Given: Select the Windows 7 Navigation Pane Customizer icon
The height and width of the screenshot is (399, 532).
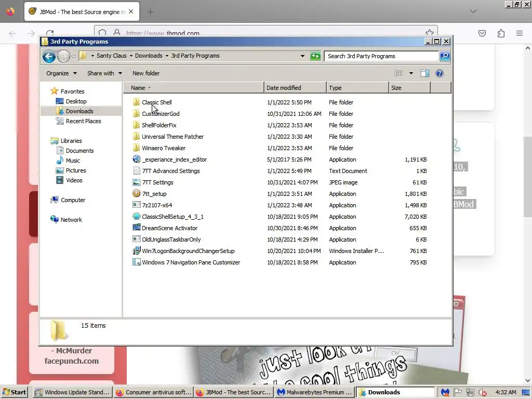Looking at the screenshot, I should [137, 262].
